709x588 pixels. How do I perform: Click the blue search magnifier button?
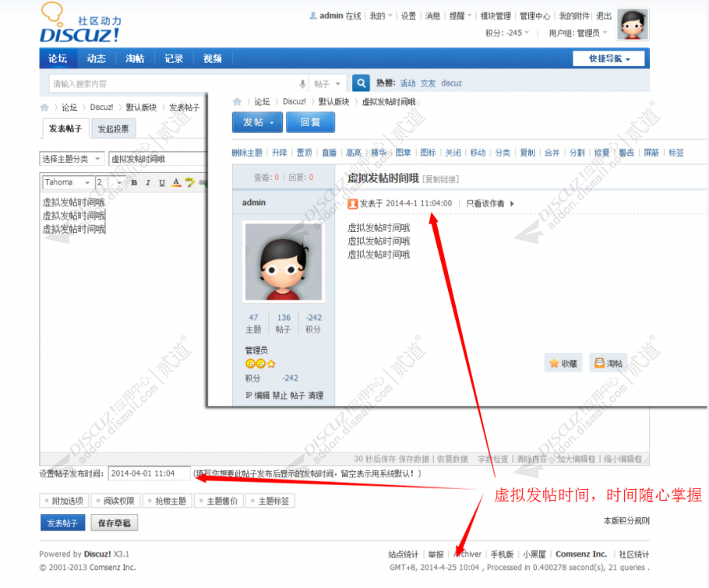point(361,83)
